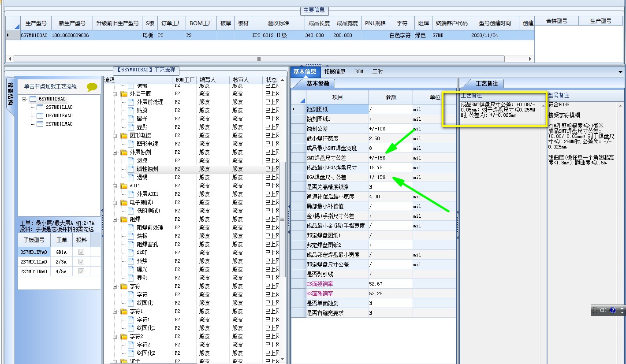This screenshot has width=626, height=364.
Task: Click the 终端客户代码 column header
Action: 451,23
